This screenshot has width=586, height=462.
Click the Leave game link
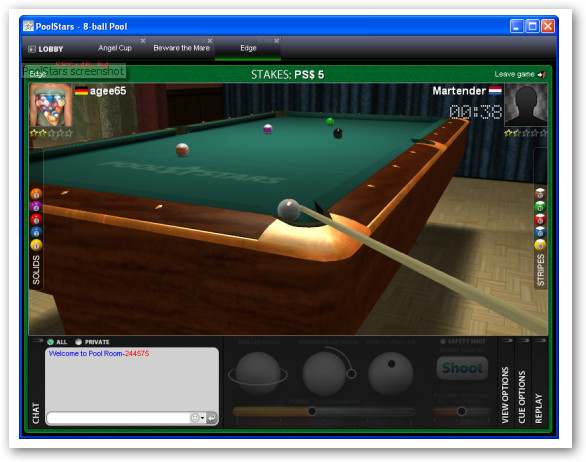[514, 74]
